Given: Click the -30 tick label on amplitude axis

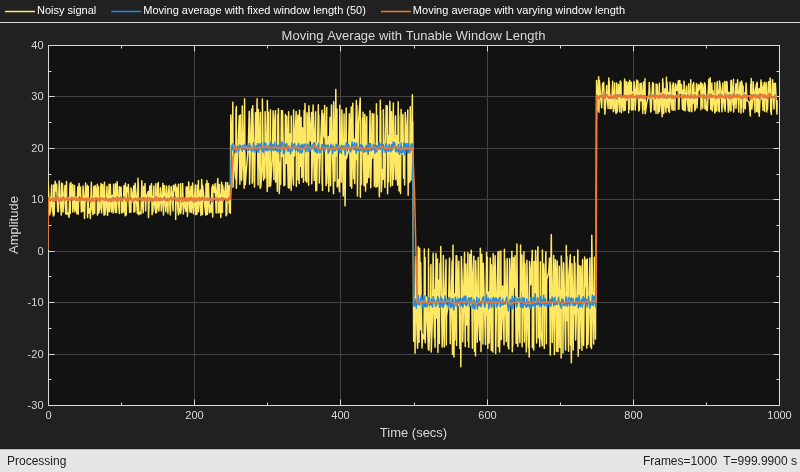Looking at the screenshot, I should click(36, 405).
